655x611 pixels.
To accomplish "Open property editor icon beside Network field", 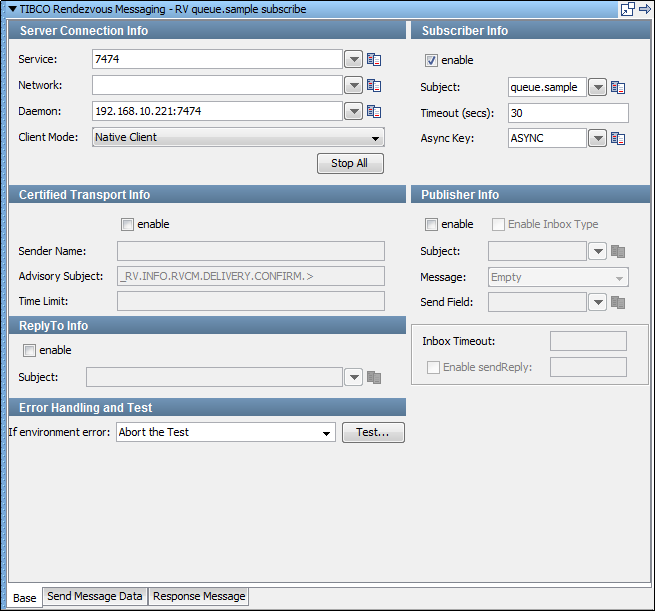I will pyautogui.click(x=374, y=86).
